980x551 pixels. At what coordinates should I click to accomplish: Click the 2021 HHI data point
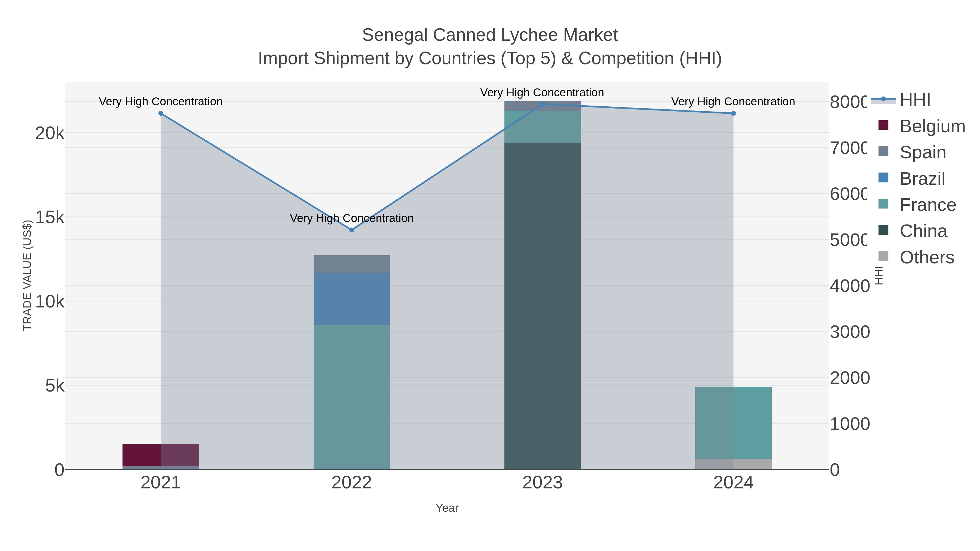(161, 113)
